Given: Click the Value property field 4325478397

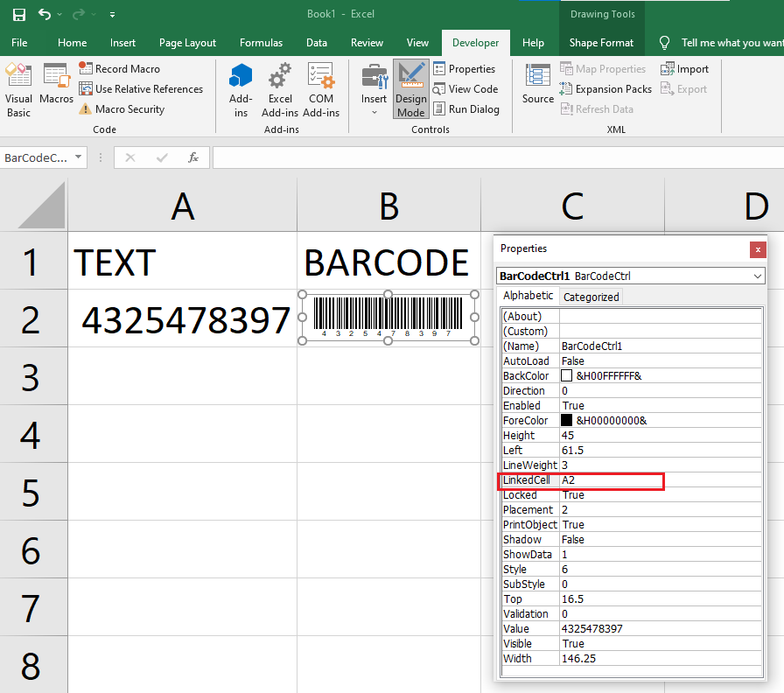Looking at the screenshot, I should [x=661, y=628].
